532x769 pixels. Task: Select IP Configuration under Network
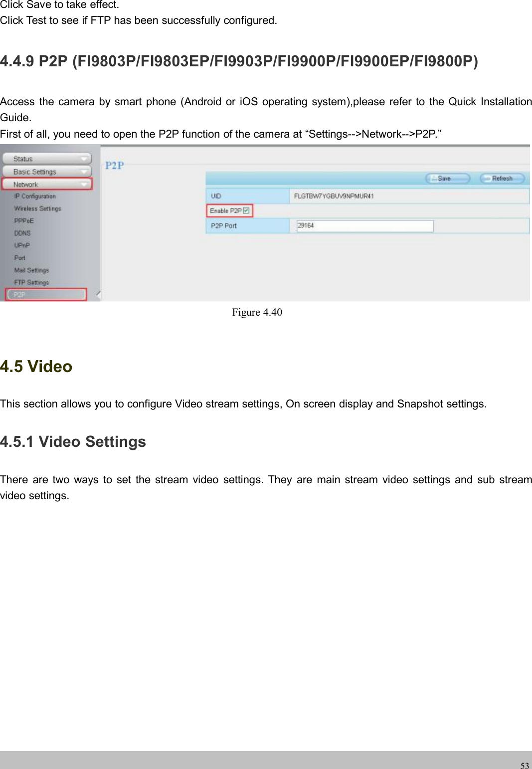pos(35,196)
